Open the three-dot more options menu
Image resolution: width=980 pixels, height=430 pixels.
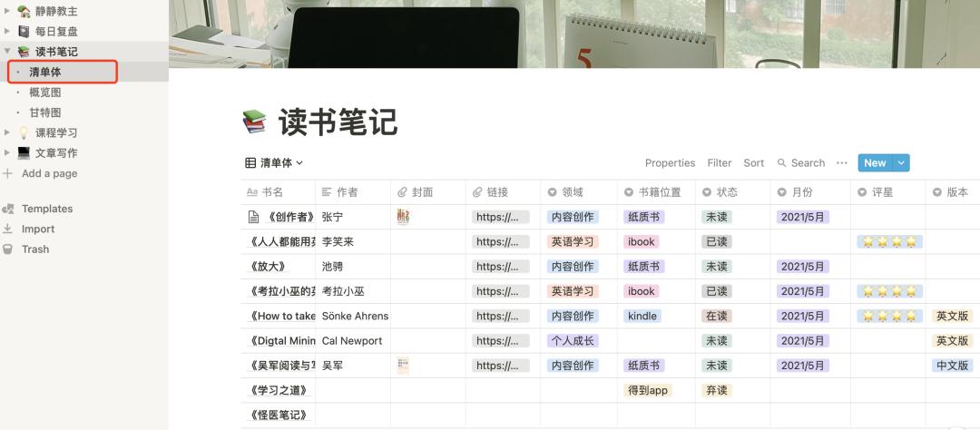click(x=842, y=162)
